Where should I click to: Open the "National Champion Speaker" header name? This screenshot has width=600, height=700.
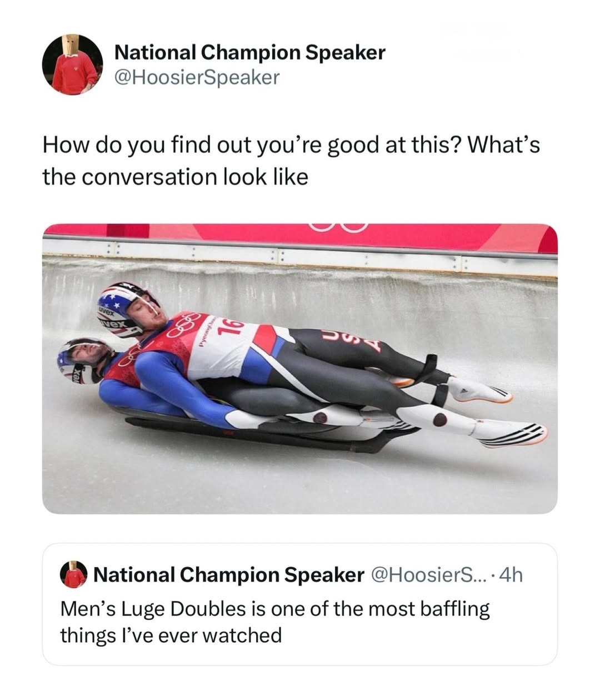point(249,52)
